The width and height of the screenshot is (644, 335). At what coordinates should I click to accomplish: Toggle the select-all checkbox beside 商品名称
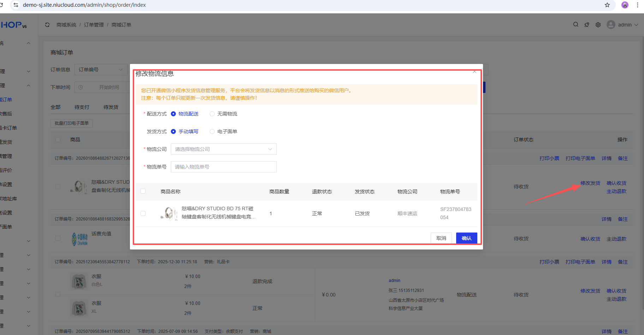point(143,191)
